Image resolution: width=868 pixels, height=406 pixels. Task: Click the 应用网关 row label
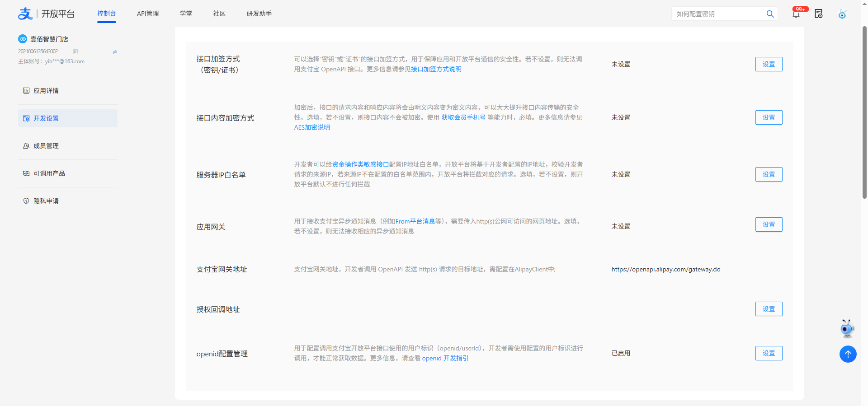click(x=211, y=227)
